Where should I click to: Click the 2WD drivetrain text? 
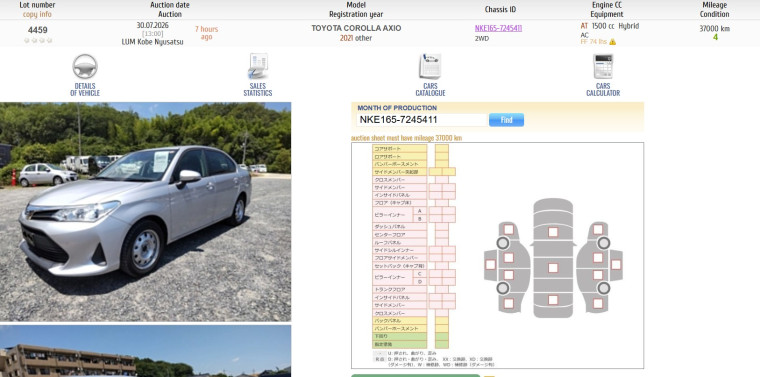pos(482,38)
